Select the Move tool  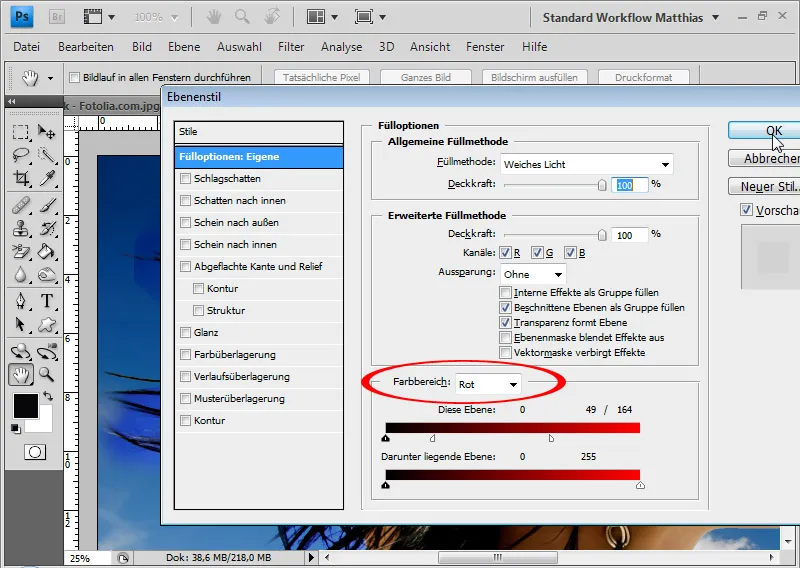coord(46,132)
